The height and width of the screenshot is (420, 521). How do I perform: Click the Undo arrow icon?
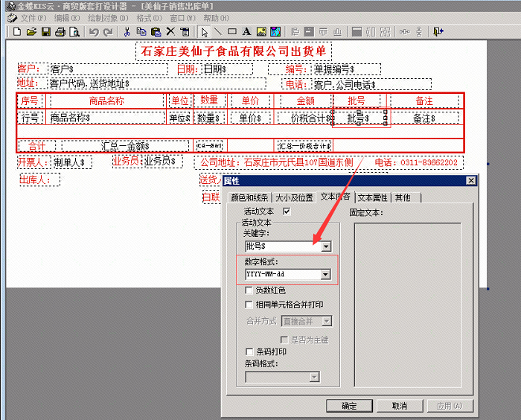click(94, 32)
